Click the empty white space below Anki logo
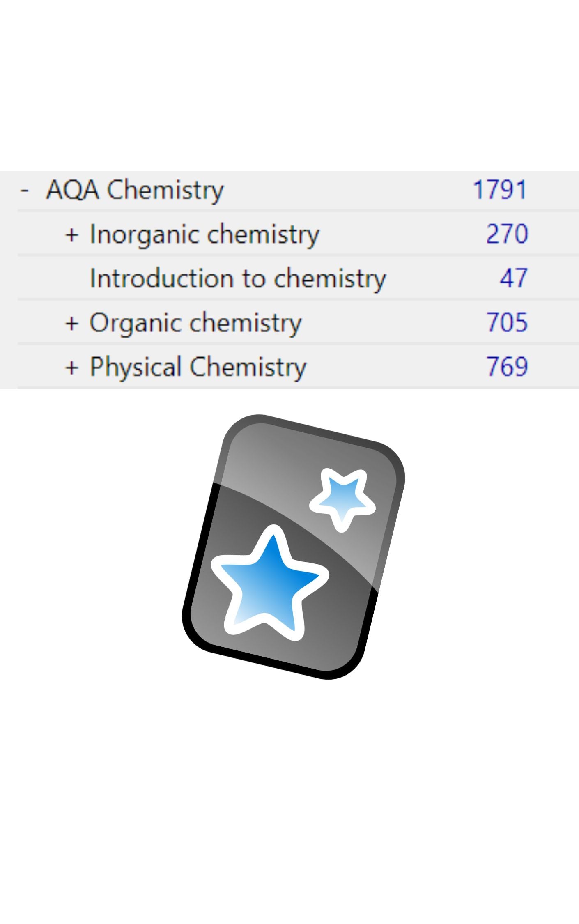579x924 pixels. tap(289, 801)
